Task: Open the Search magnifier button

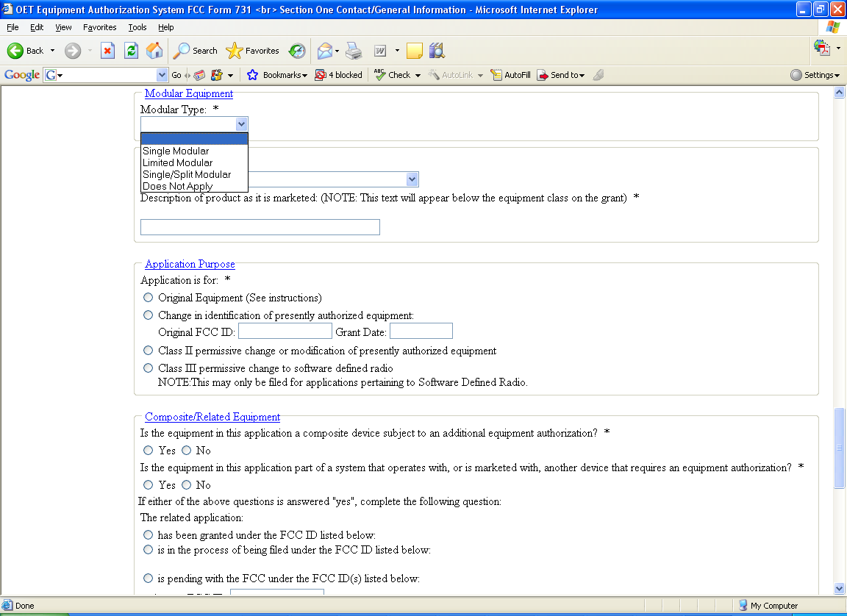Action: (195, 51)
